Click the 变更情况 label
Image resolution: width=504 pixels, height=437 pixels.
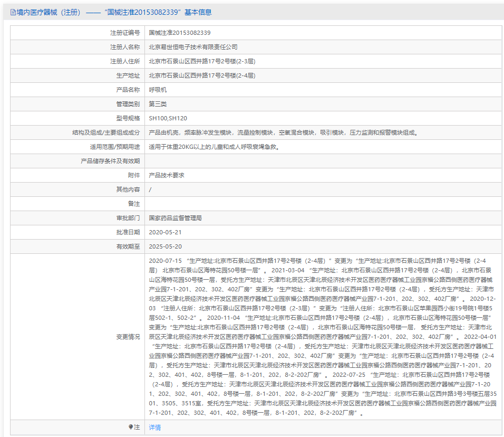[128, 337]
